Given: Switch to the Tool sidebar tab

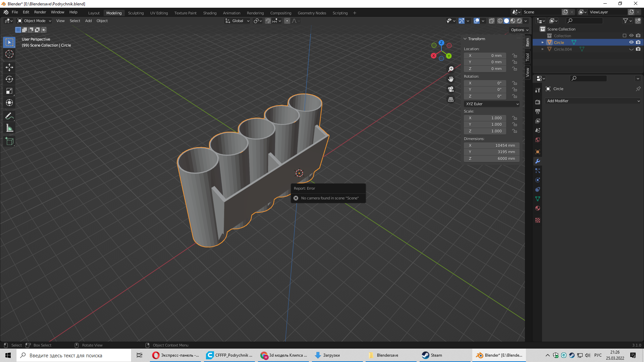Looking at the screenshot, I should (528, 57).
